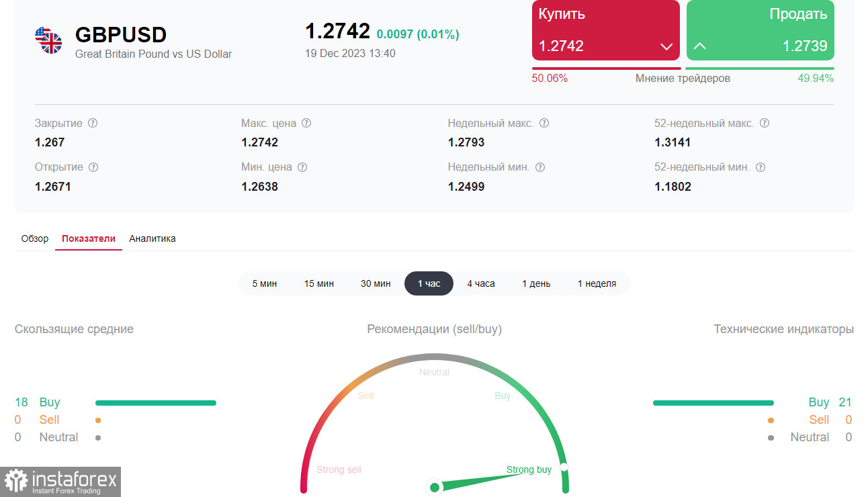Open help icon for 52-недельный макс.

765,124
